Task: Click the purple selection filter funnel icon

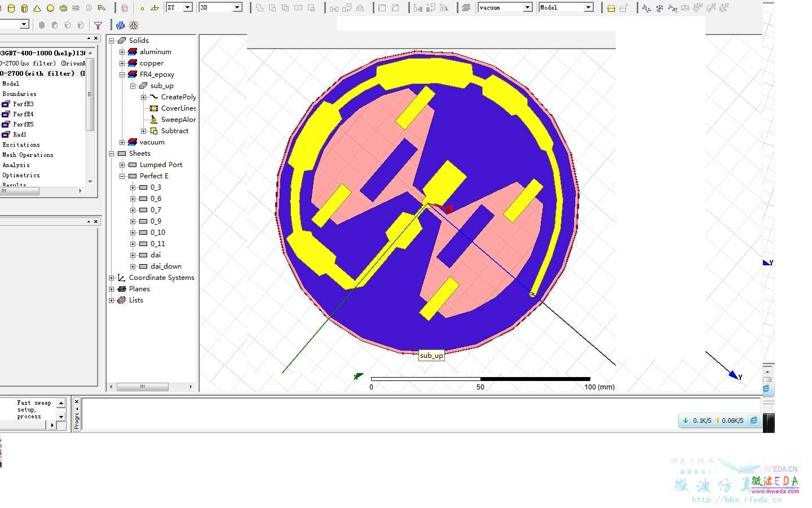Action: [x=98, y=25]
